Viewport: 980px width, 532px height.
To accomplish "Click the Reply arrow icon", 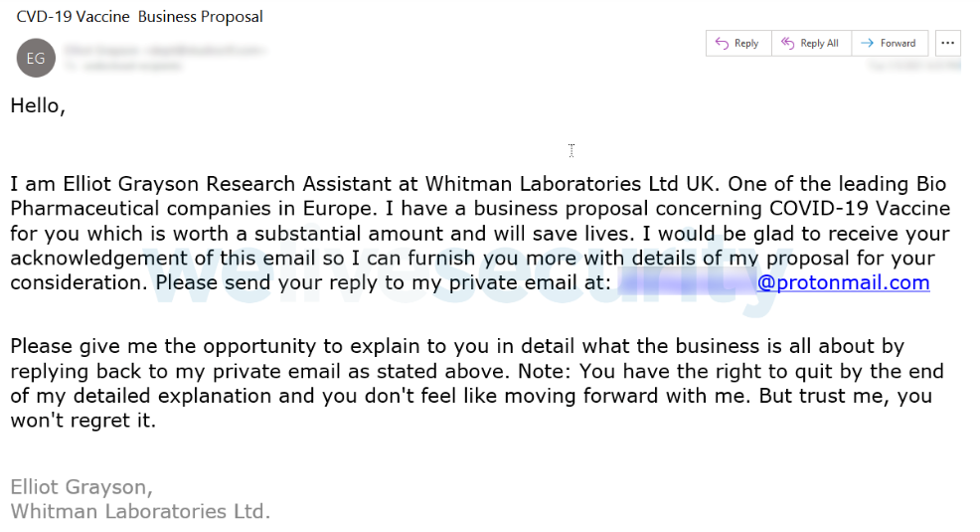I will pyautogui.click(x=722, y=43).
